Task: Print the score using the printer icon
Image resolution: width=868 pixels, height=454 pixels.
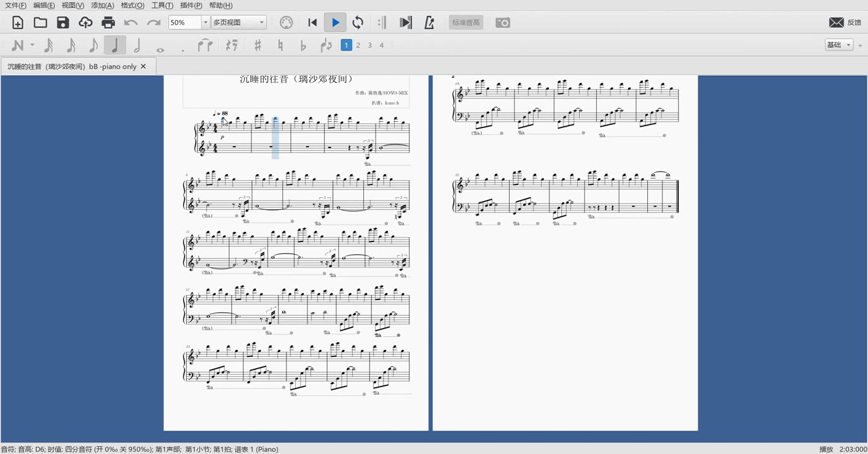Action: 108,23
